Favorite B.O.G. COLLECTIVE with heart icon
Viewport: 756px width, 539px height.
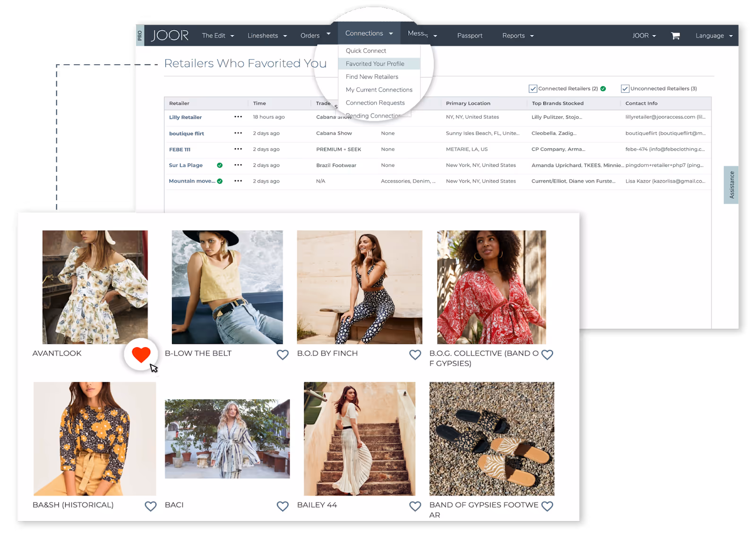547,355
